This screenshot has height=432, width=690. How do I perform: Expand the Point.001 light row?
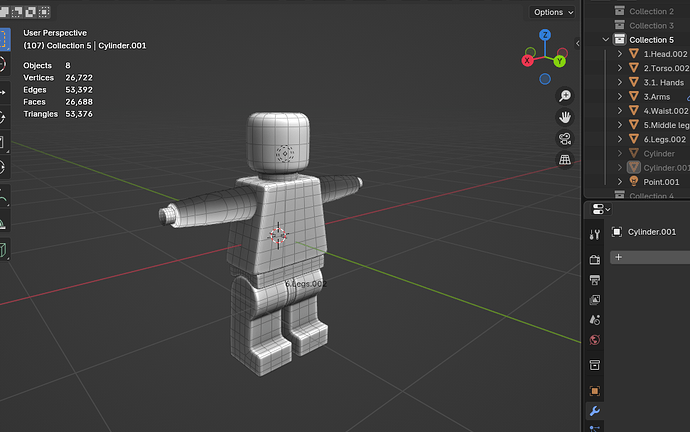[620, 182]
